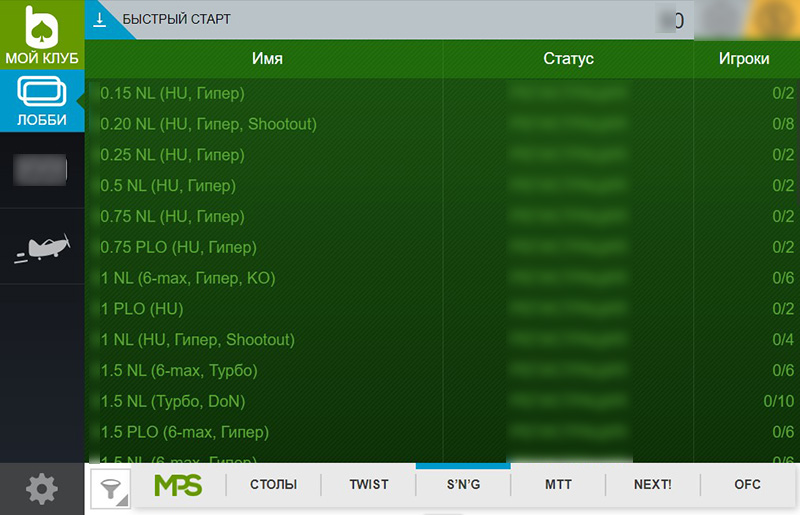The height and width of the screenshot is (515, 800).
Task: Sort by the Статус column header
Action: tap(568, 59)
